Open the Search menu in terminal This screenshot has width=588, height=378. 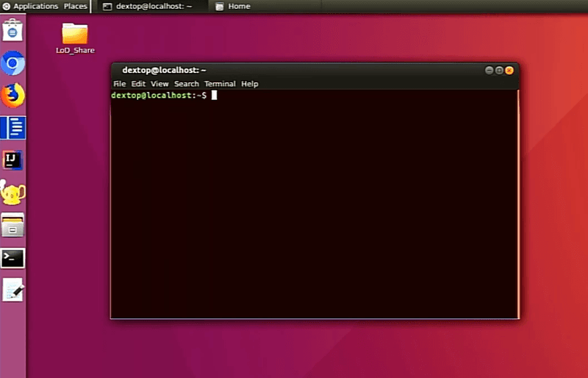pyautogui.click(x=187, y=84)
